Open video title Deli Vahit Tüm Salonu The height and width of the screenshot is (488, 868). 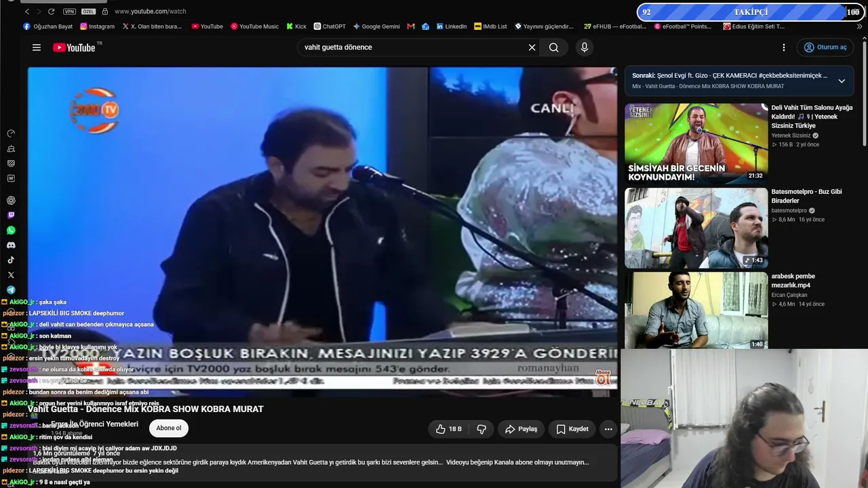812,117
